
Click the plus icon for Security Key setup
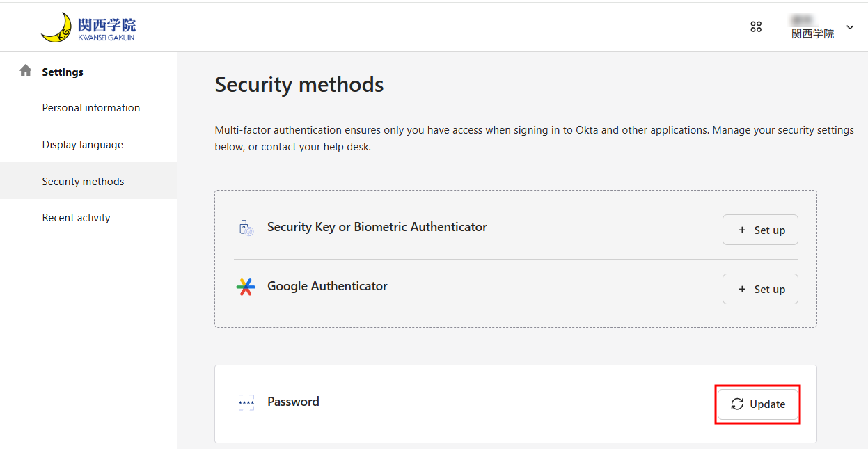[742, 230]
